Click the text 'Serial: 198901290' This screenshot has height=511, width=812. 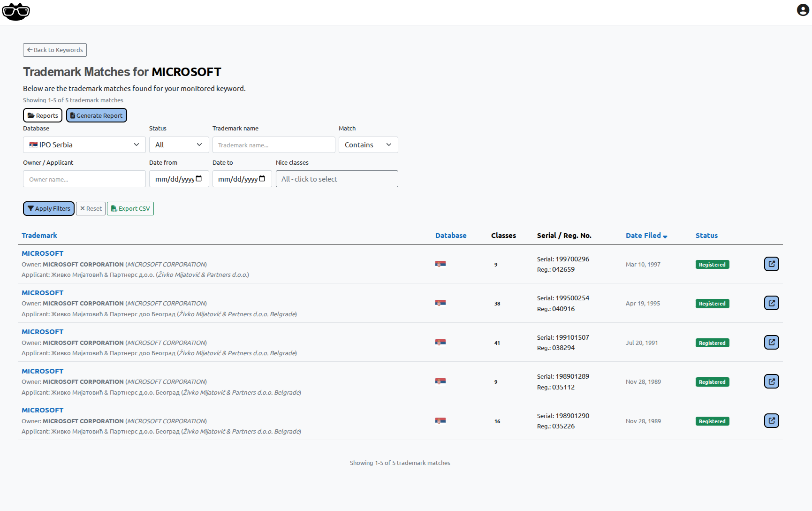563,416
